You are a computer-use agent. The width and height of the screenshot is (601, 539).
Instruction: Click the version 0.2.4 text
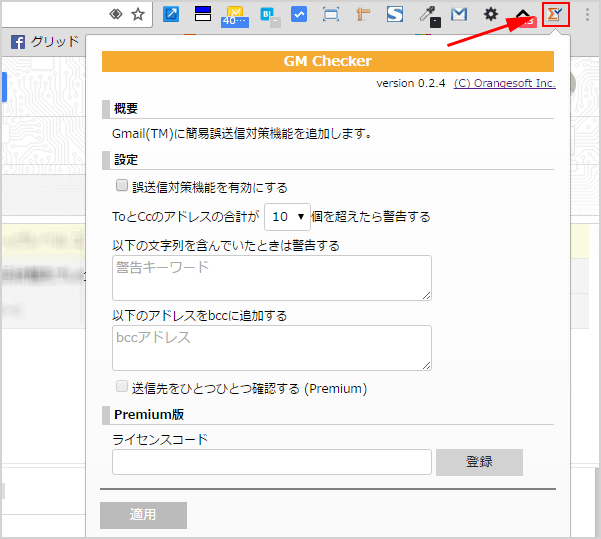point(411,83)
